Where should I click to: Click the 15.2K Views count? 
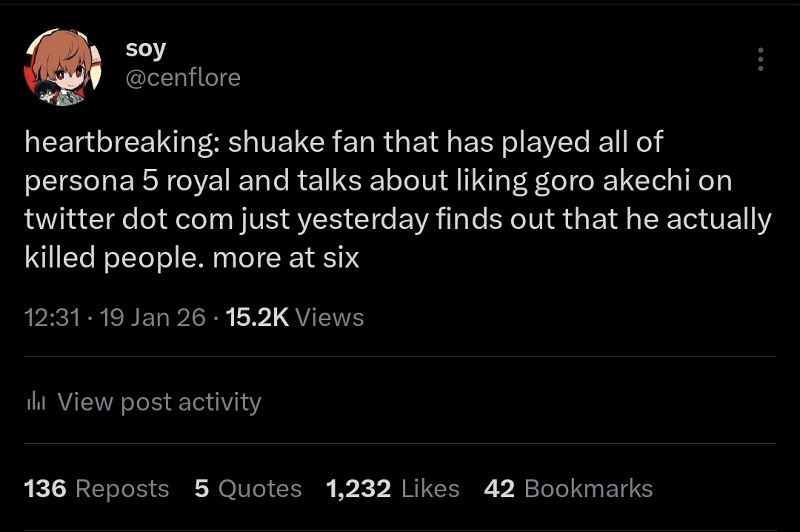[294, 317]
